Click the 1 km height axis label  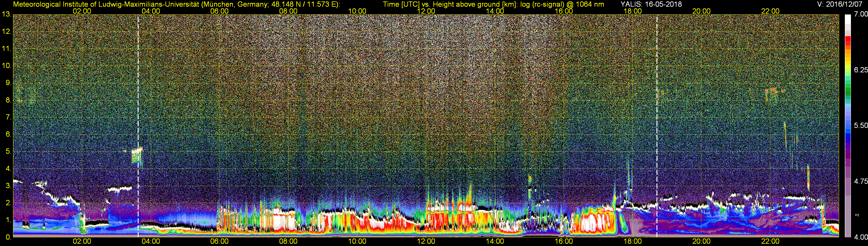coord(8,220)
